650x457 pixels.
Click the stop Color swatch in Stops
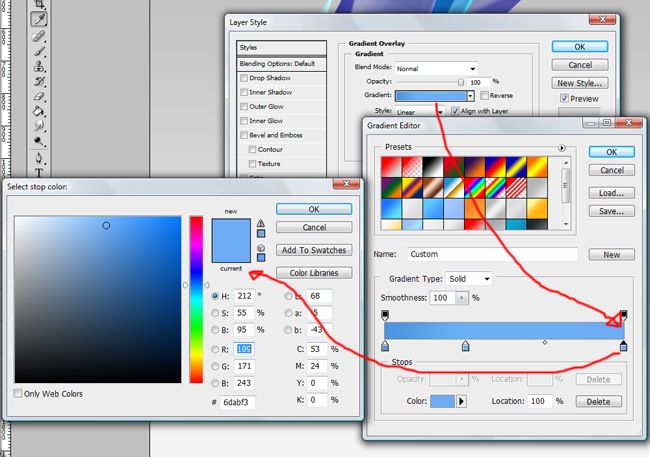click(x=441, y=401)
